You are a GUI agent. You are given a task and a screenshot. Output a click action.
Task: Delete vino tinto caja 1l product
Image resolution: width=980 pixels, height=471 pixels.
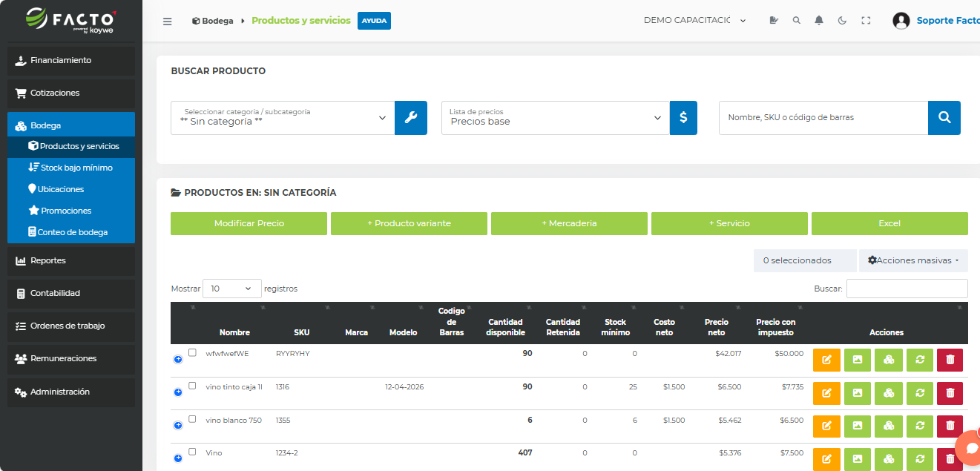click(x=950, y=393)
